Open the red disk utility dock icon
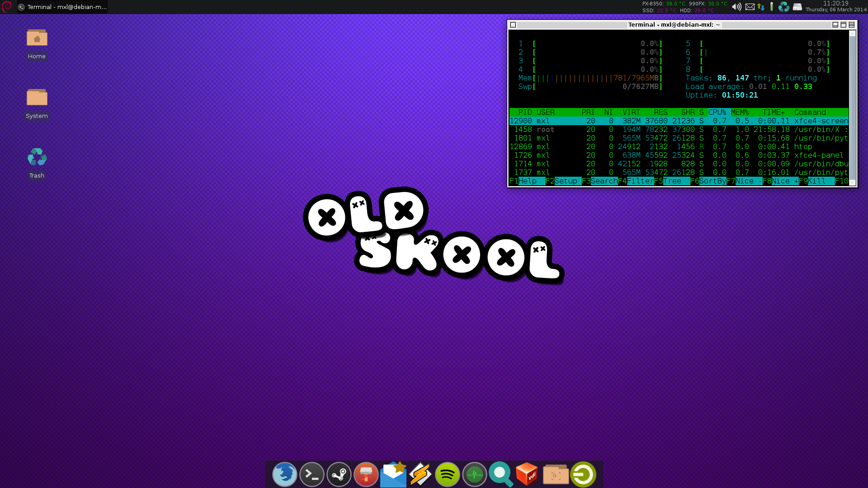868x488 pixels. pos(366,474)
